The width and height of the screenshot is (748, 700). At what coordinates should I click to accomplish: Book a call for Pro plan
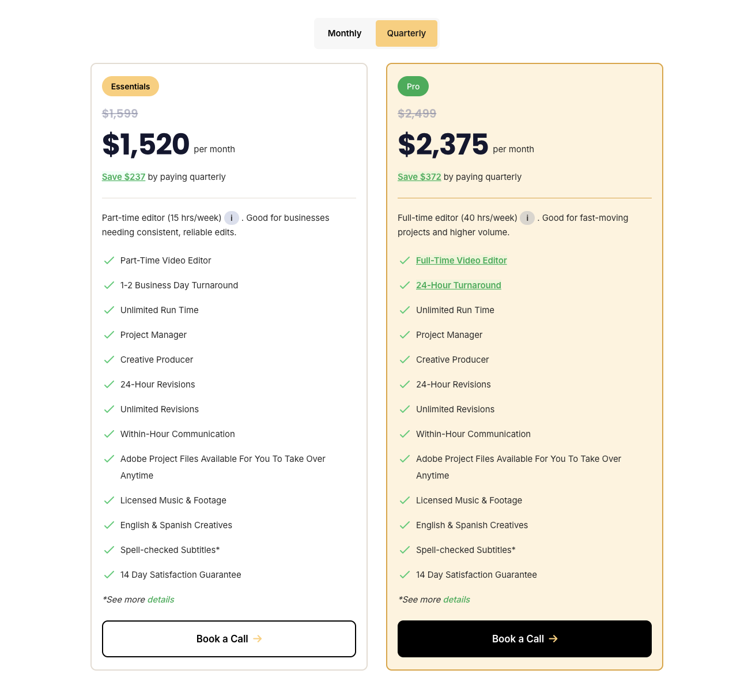pos(524,639)
